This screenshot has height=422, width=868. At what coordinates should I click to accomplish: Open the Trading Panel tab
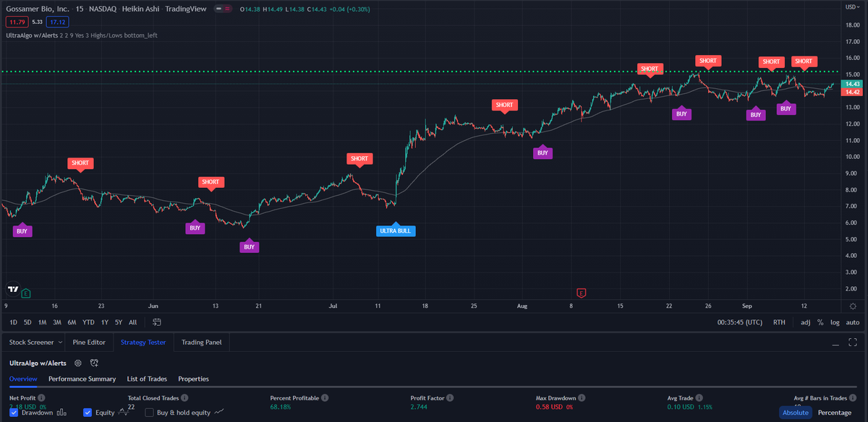coord(202,342)
